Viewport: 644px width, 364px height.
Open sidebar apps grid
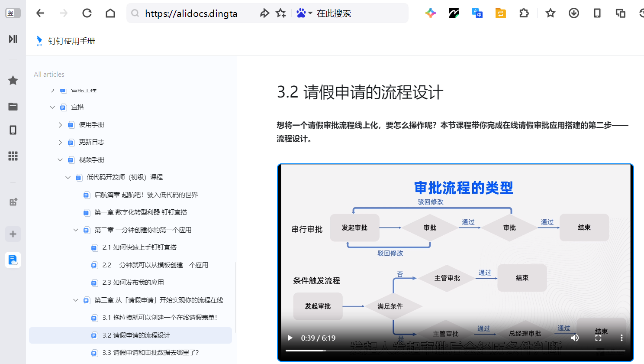coord(13,156)
